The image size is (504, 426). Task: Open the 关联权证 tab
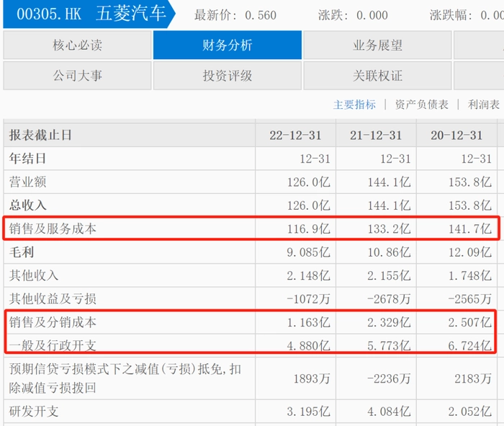pyautogui.click(x=377, y=76)
